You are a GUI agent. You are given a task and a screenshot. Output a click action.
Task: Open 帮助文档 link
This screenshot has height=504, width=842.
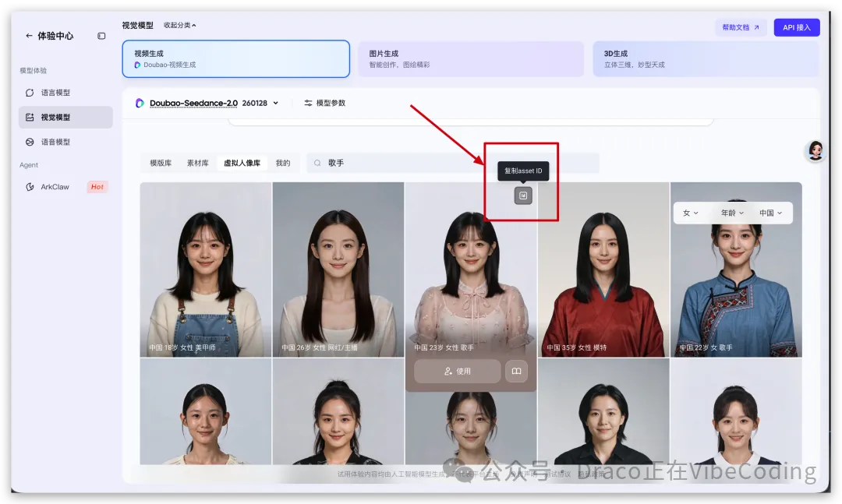[741, 27]
